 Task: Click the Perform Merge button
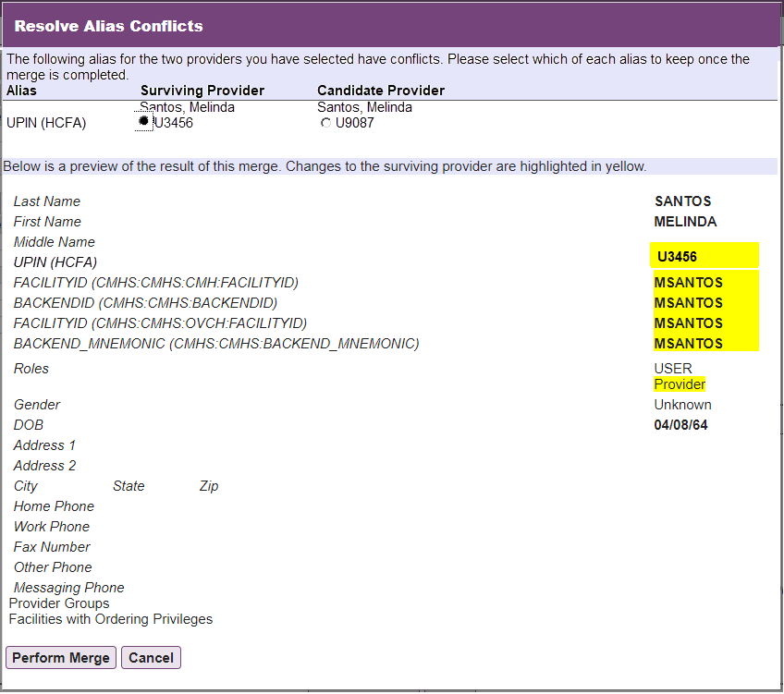pos(61,658)
